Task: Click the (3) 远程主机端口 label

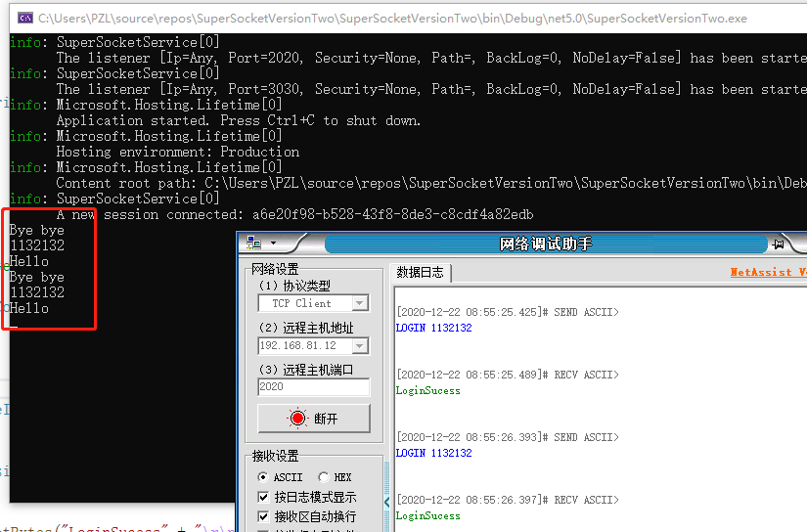Action: [306, 370]
